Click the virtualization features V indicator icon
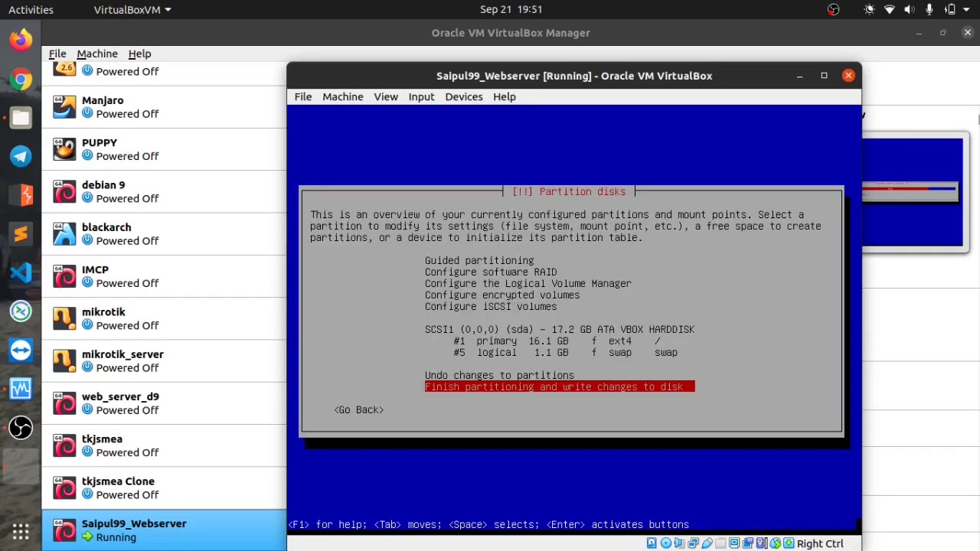 [x=762, y=543]
